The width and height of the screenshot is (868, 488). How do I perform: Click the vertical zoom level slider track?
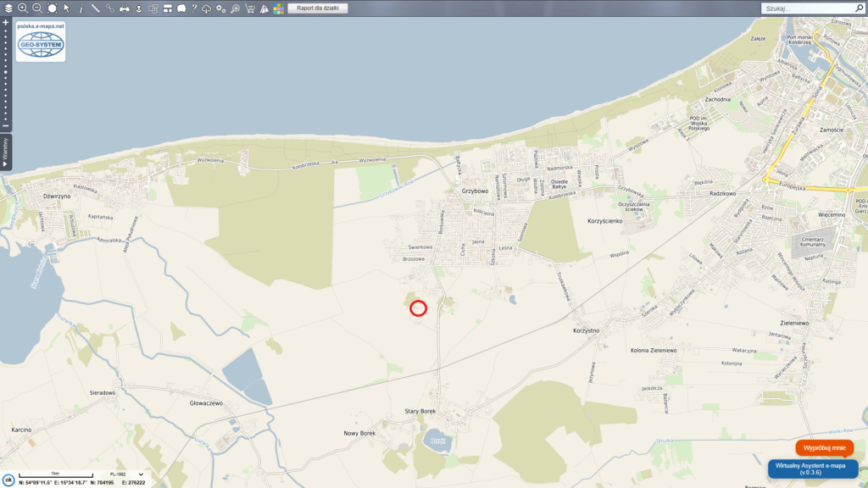point(6,75)
